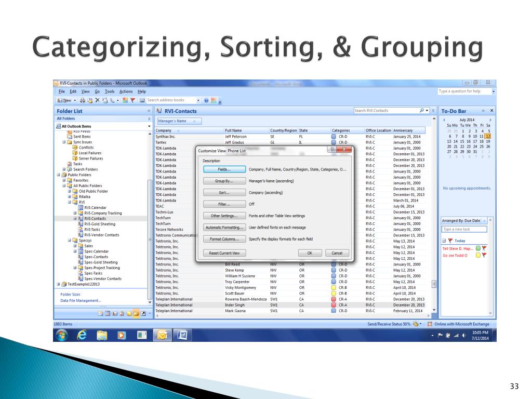The image size is (532, 399).
Task: Click red flag next to Tell Steve D. task
Action: [484, 248]
